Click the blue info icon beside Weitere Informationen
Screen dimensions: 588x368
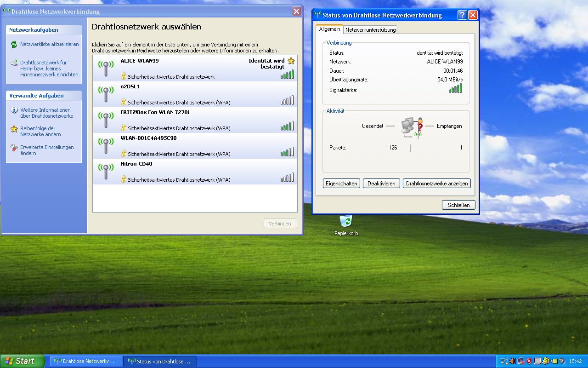(14, 110)
